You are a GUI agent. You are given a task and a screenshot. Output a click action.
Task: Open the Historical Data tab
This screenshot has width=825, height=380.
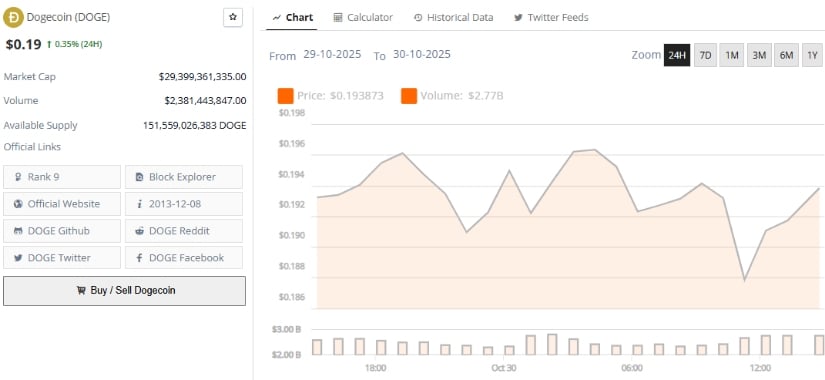coord(454,17)
